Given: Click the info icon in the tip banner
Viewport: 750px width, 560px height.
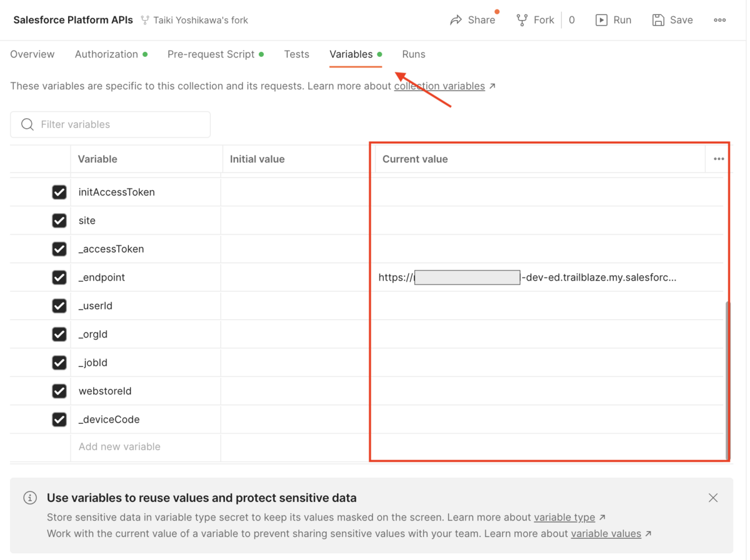Looking at the screenshot, I should point(30,498).
